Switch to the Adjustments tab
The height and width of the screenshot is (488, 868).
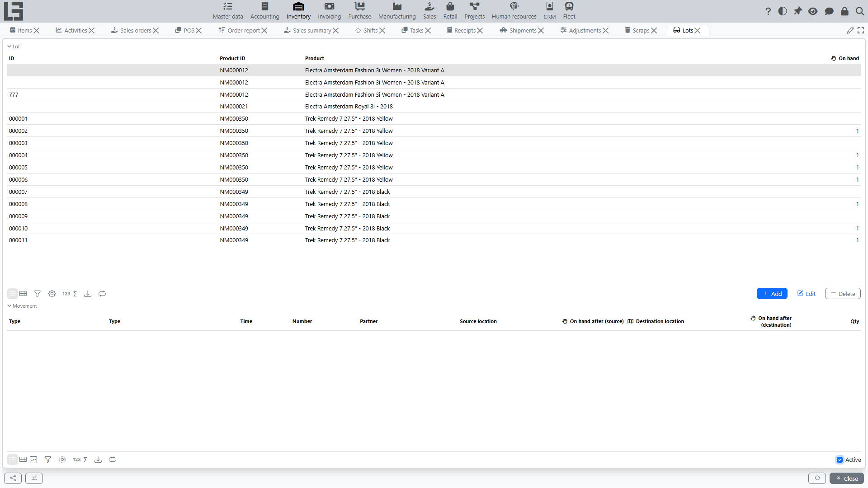click(x=580, y=30)
